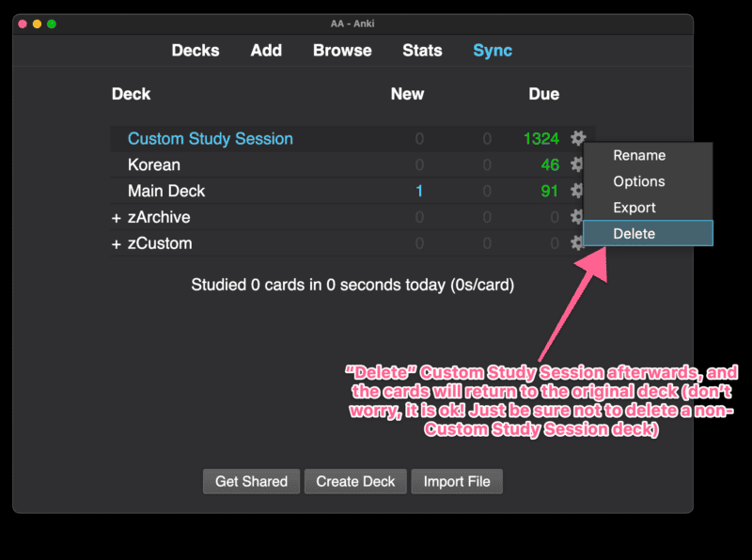752x560 pixels.
Task: Open the gear menu for Custom Study Session
Action: 577,138
